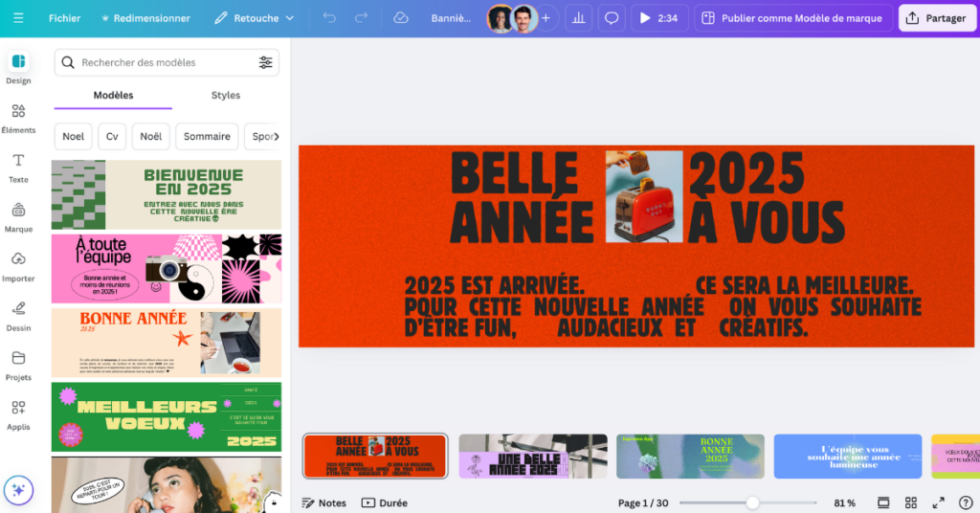The height and width of the screenshot is (513, 980).
Task: Choose the Bonne Année peach template
Action: tap(167, 343)
